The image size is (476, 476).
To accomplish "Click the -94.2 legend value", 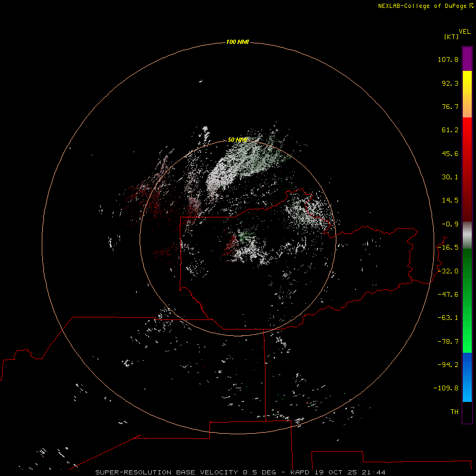I will [448, 364].
